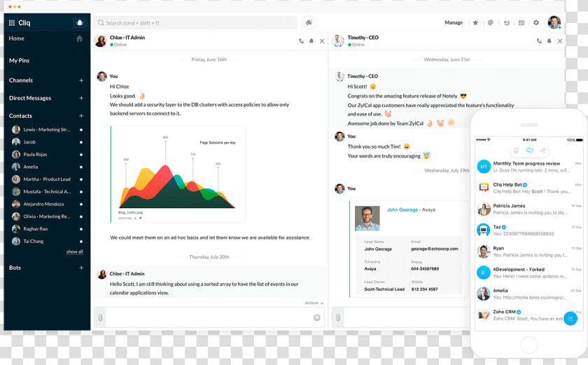This screenshot has width=588, height=365.
Task: Open the Actions dropdown in Chloe's chat
Action: 314,303
